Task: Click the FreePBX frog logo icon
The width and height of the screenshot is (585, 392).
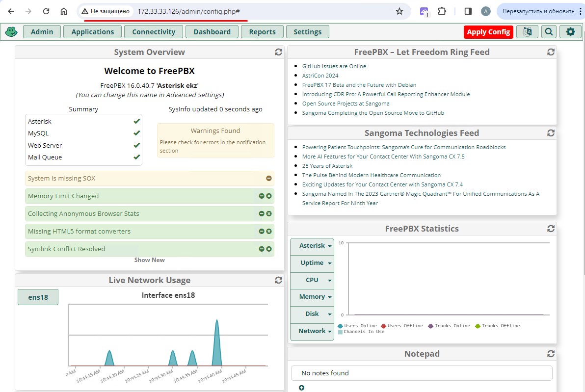Action: click(11, 32)
